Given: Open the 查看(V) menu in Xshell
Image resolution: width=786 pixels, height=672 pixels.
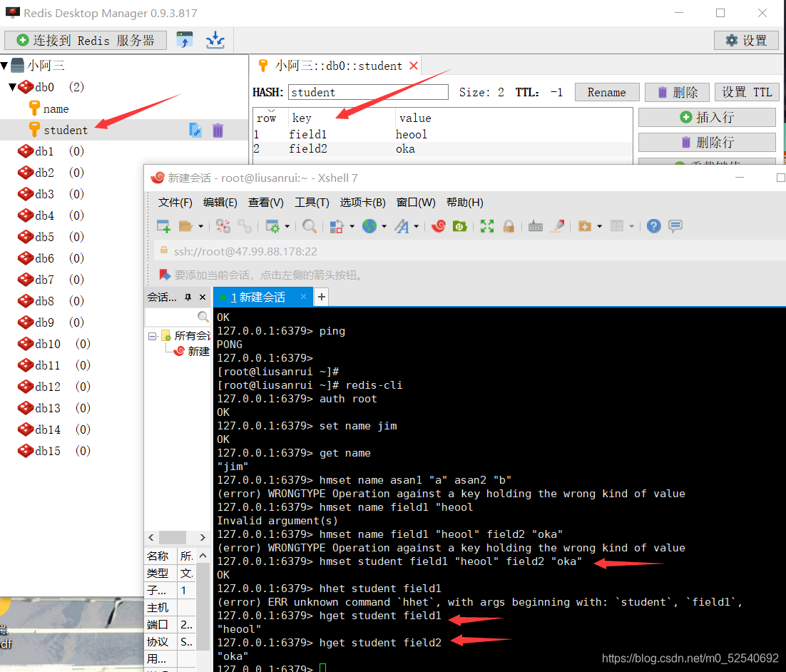Looking at the screenshot, I should (x=265, y=203).
